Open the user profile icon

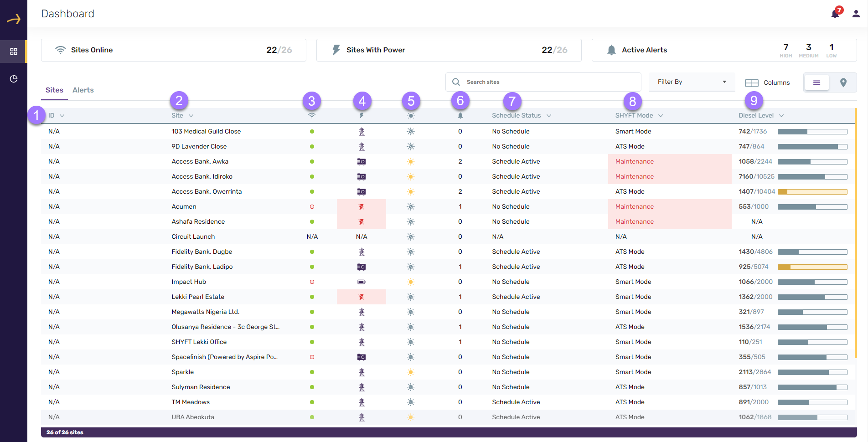tap(856, 14)
